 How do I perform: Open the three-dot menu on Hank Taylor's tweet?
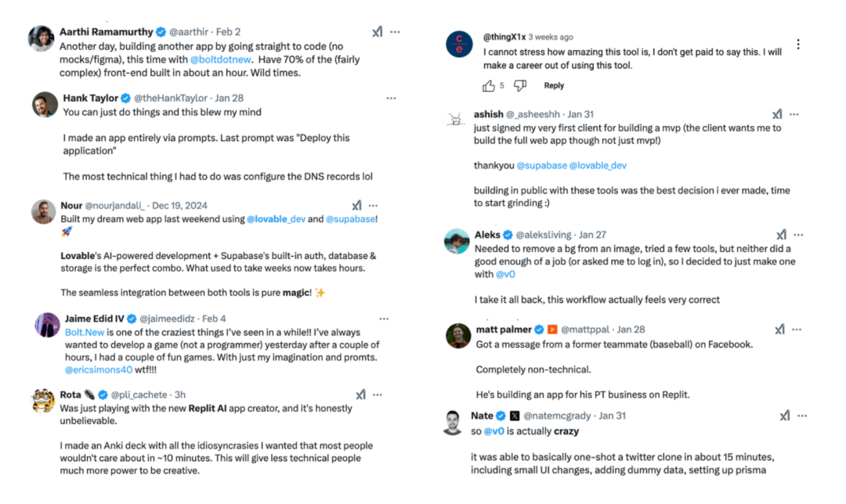click(391, 98)
